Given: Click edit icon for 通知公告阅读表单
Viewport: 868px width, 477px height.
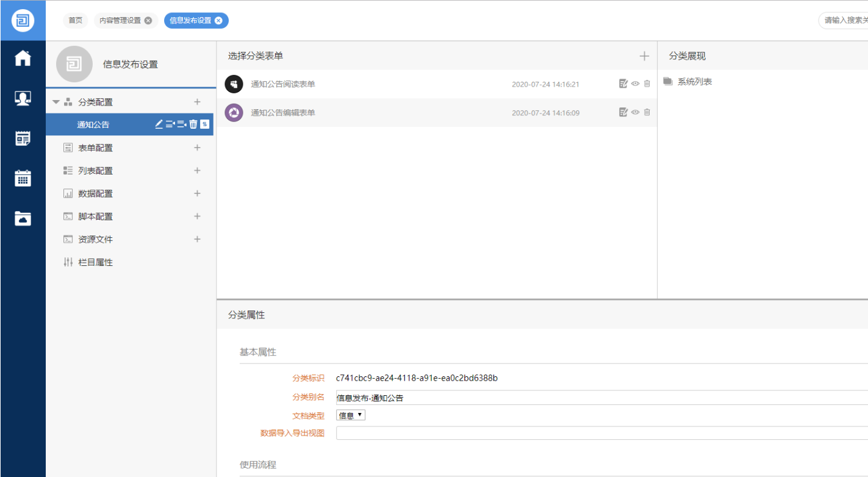Looking at the screenshot, I should [x=623, y=84].
